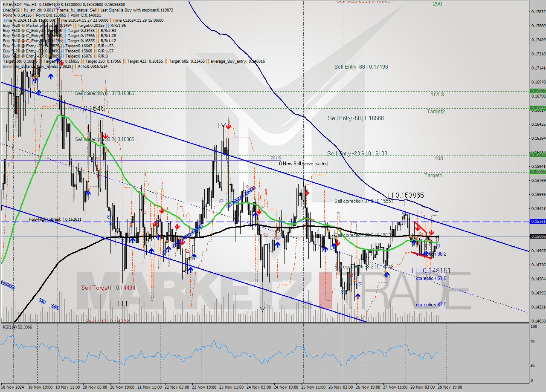This screenshot has height=392, width=546.
Task: Click the 'I V' wave label near 23 Nov
Action: [221, 125]
